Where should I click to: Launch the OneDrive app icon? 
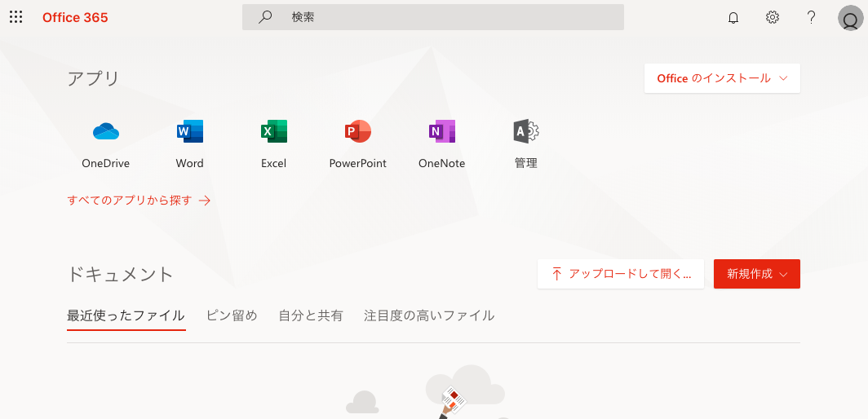pos(106,131)
